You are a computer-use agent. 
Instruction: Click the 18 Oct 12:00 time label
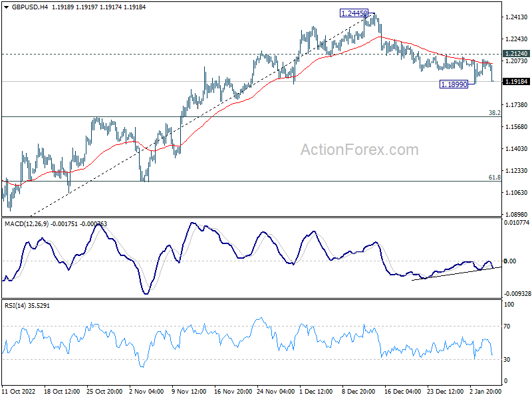[62, 391]
